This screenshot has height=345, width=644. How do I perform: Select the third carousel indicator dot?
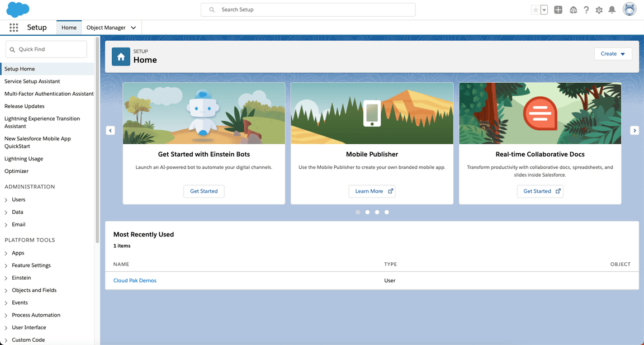[x=377, y=212]
